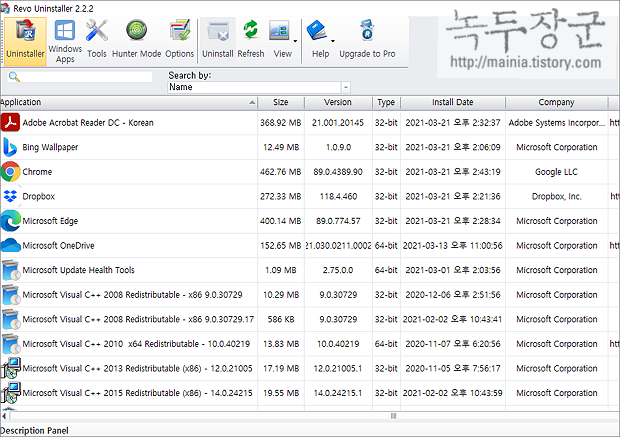
Task: Select the Microsoft OneDrive name
Action: coord(59,246)
